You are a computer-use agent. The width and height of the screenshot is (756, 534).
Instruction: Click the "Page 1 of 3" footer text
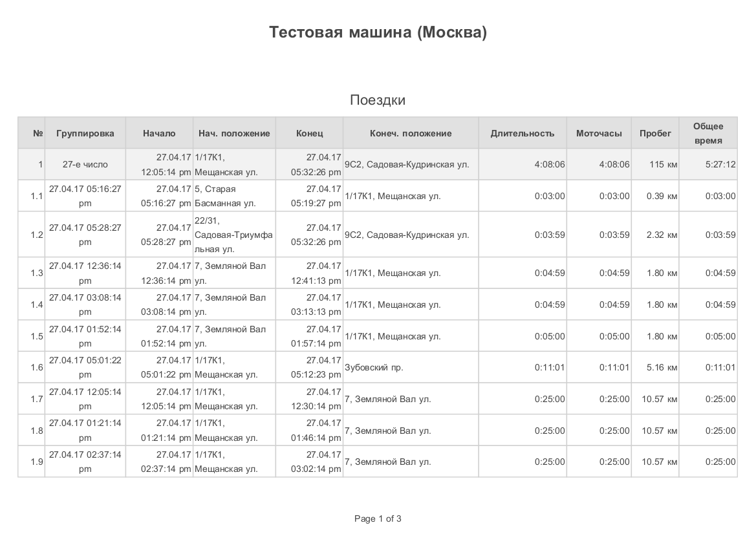[378, 518]
